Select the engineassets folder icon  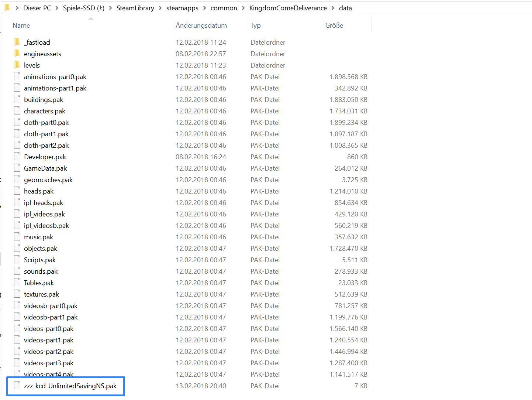(x=17, y=53)
